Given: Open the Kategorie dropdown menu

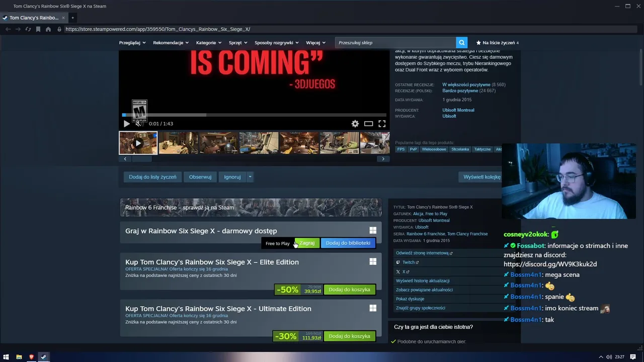Looking at the screenshot, I should coord(209,43).
